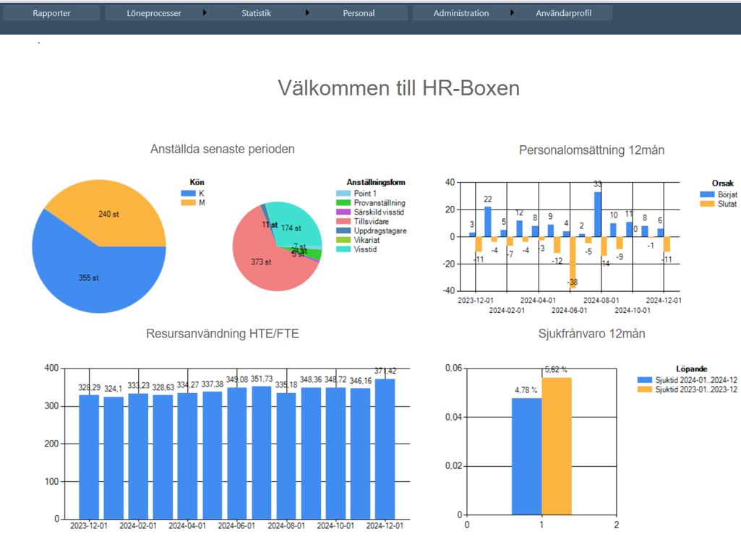
Task: Click the blue Börjat legend swatch
Action: point(707,194)
